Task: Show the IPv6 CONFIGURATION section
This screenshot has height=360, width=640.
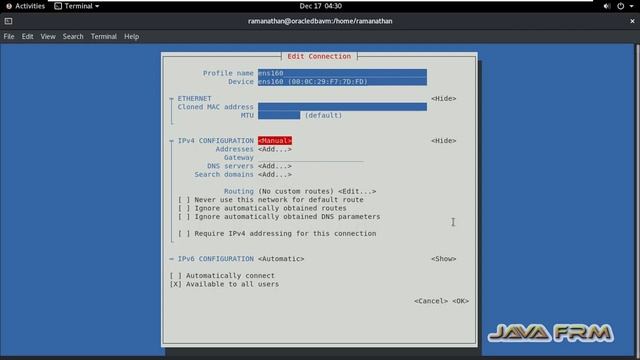Action: tap(444, 259)
